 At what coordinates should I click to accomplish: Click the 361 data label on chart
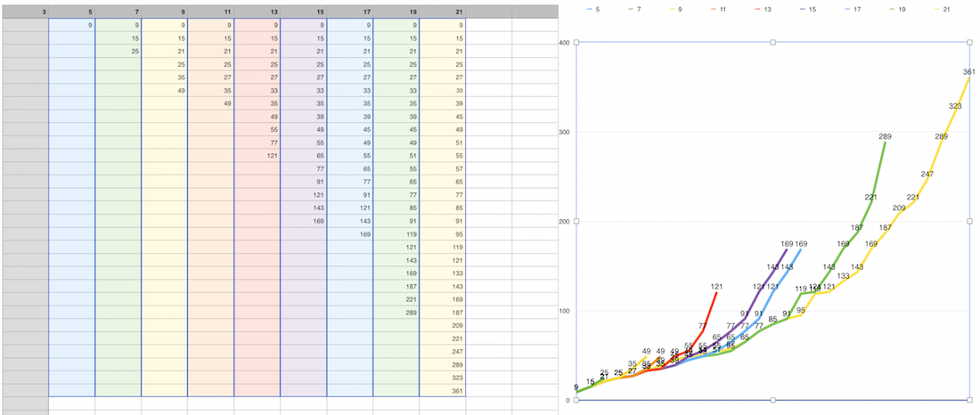click(x=969, y=72)
